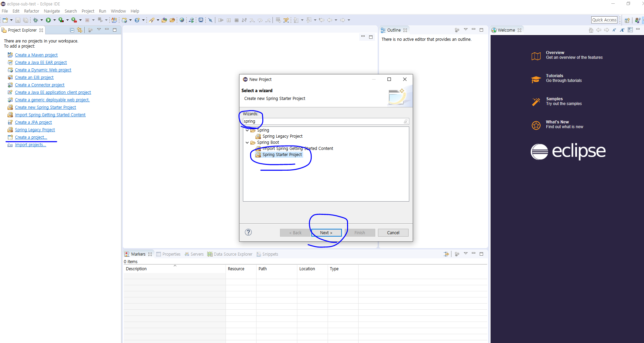The height and width of the screenshot is (343, 644).
Task: Switch to the Snippets tab
Action: (267, 254)
